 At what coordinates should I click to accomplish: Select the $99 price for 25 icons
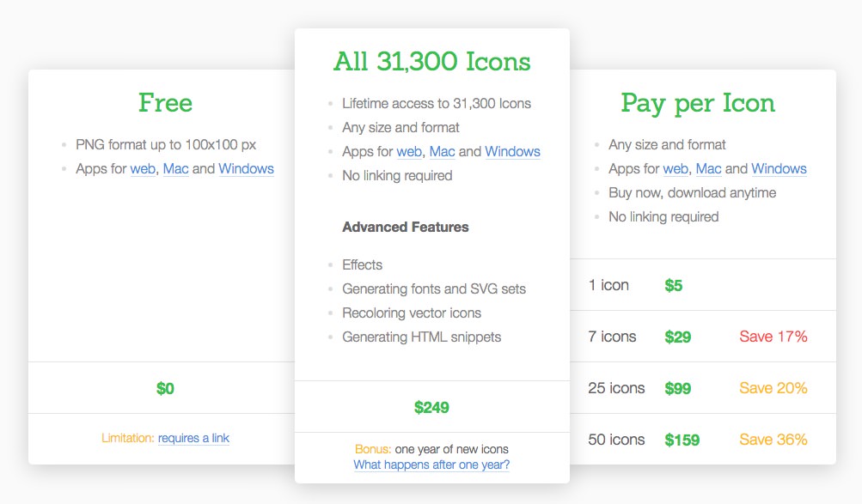(x=678, y=389)
